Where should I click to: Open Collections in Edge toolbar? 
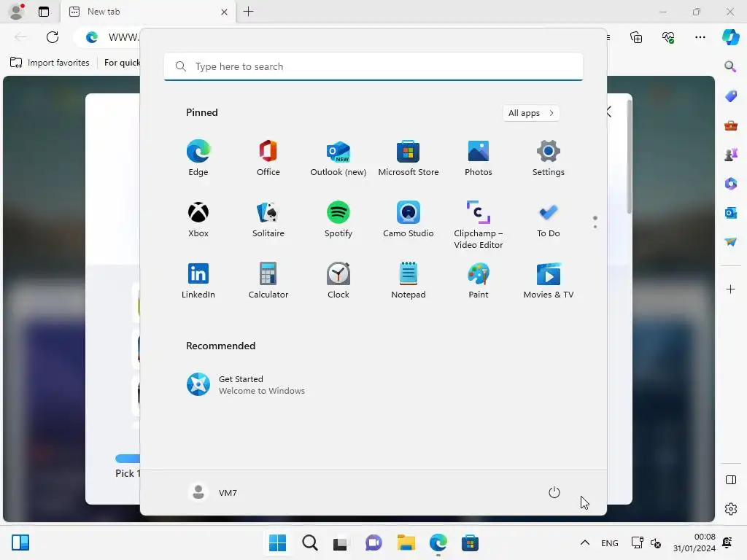tap(636, 37)
